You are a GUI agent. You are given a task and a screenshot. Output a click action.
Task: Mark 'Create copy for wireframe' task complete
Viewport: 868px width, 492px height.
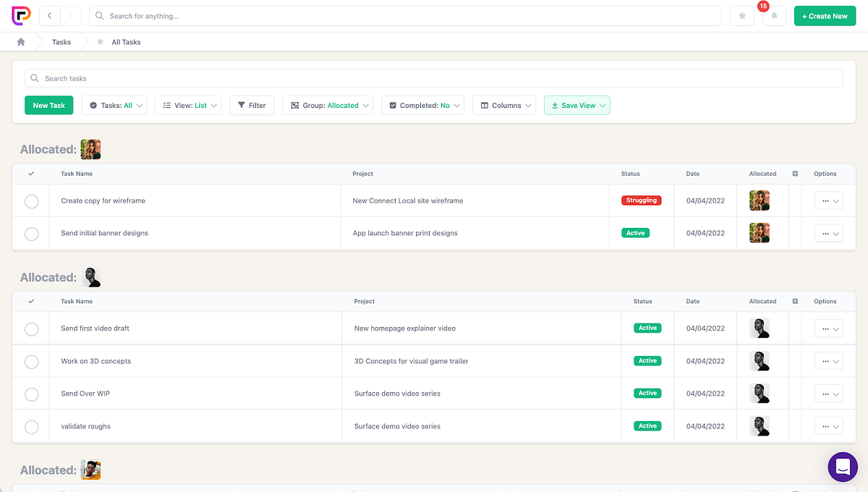point(32,201)
